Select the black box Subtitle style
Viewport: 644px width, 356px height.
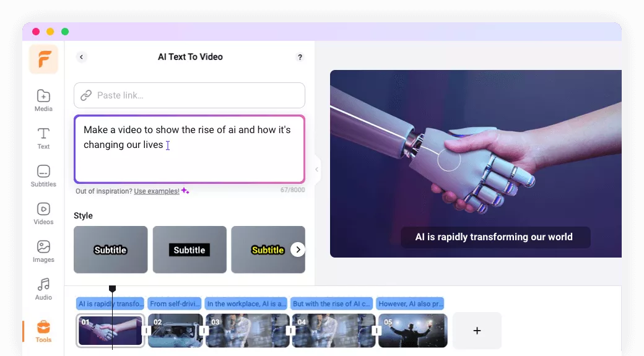pos(189,250)
